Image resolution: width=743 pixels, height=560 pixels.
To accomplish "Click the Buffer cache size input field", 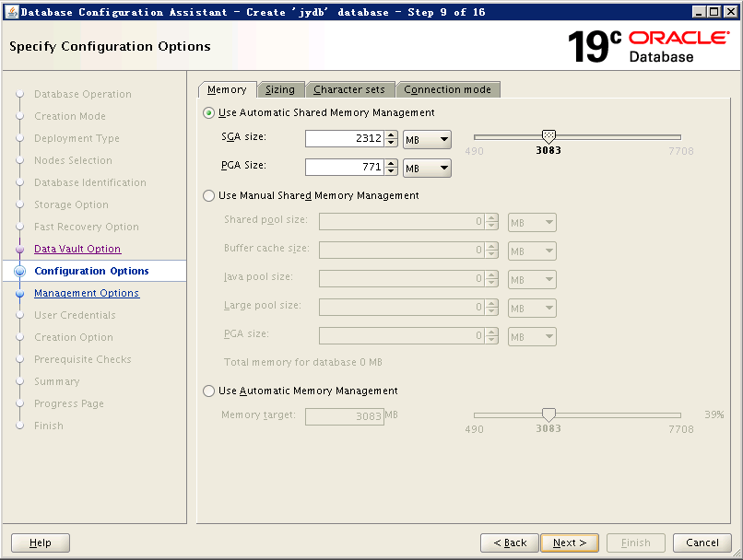I will [402, 250].
